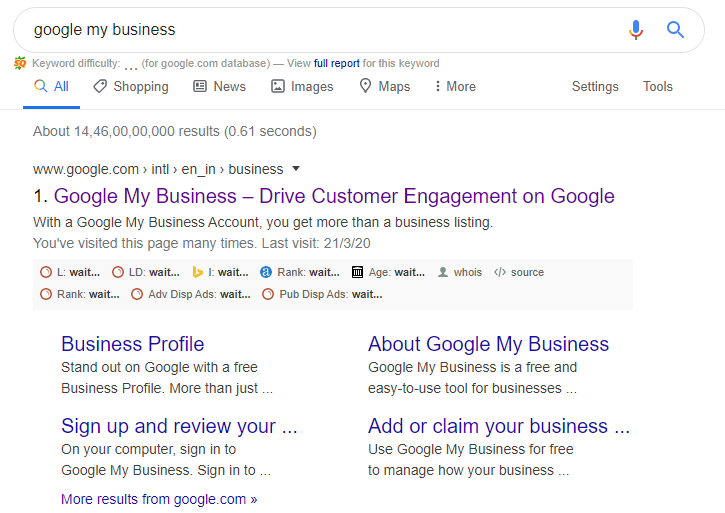Click the Alexa Rank icon
This screenshot has height=513, width=725.
266,272
